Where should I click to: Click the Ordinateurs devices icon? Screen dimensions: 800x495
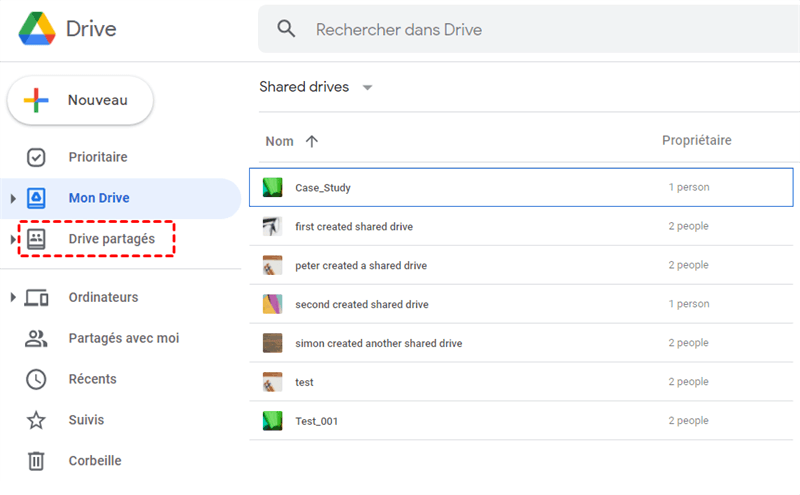tap(36, 297)
